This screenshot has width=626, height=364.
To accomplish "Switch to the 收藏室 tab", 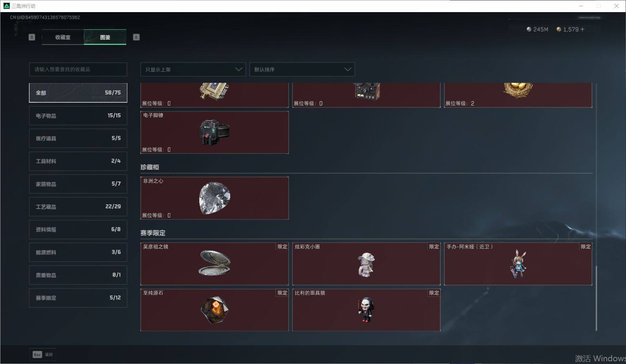I will coord(63,37).
